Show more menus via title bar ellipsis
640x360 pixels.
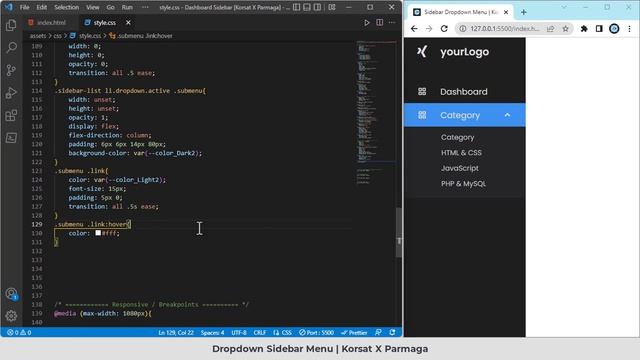(x=145, y=7)
